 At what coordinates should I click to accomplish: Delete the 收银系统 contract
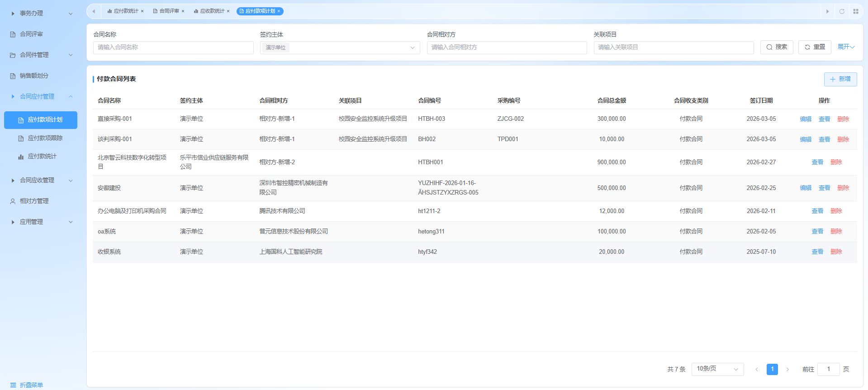pyautogui.click(x=836, y=252)
